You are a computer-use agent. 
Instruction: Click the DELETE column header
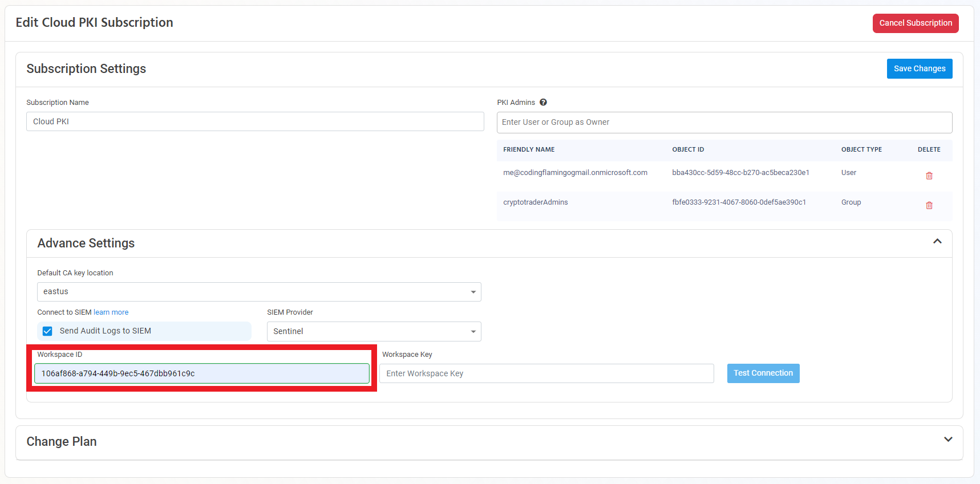coord(929,149)
